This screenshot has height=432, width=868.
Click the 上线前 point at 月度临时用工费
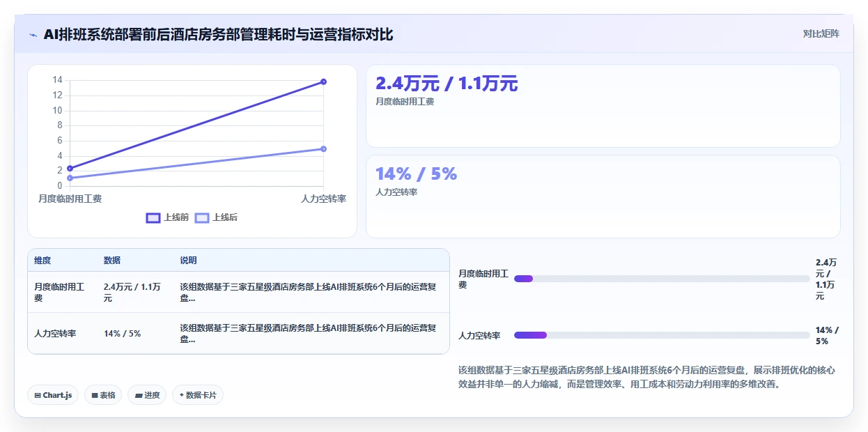point(70,168)
